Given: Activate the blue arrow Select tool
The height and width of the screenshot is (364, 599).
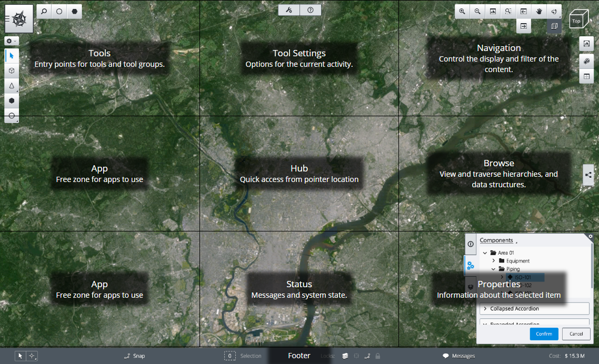Looking at the screenshot, I should coord(12,56).
